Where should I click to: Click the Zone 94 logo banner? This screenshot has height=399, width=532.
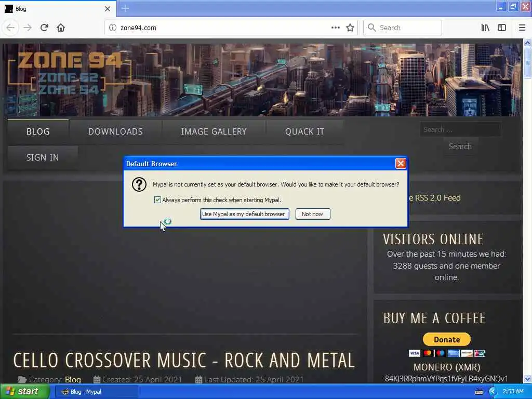coord(70,74)
